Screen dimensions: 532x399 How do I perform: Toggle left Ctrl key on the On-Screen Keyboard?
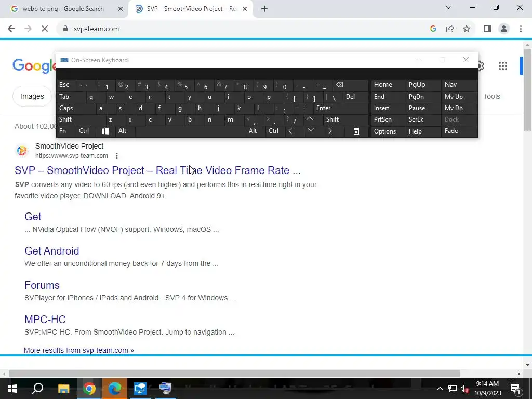coord(86,131)
